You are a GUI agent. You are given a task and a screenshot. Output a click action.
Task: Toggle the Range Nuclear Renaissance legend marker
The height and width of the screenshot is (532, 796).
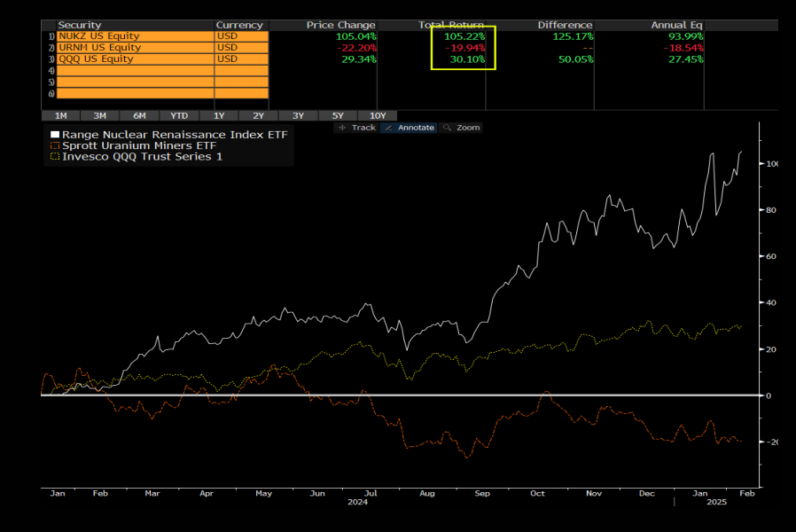tap(53, 134)
